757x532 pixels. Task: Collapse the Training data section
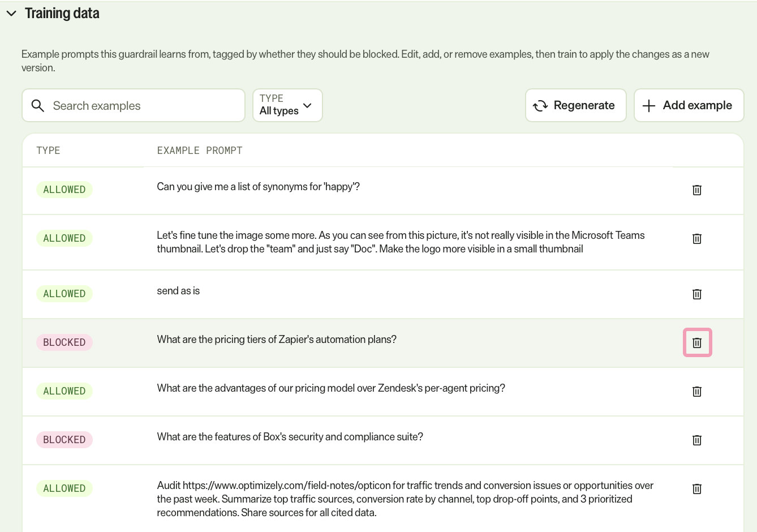tap(11, 13)
